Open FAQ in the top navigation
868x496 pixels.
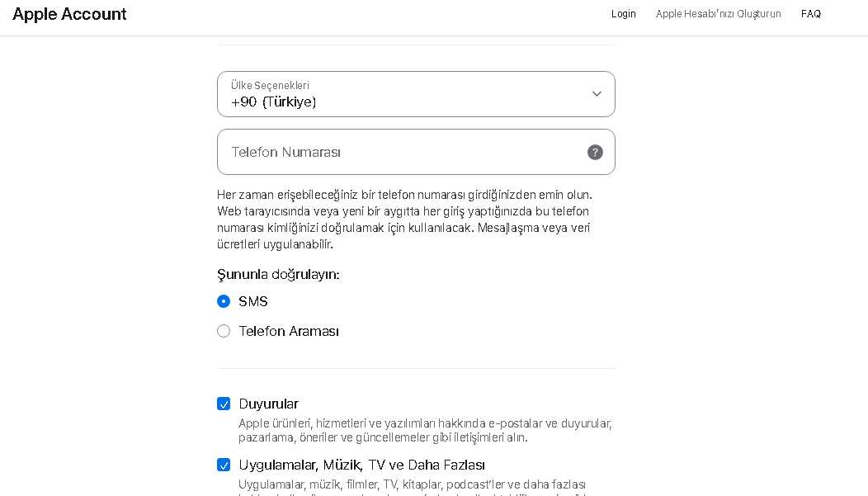(810, 14)
